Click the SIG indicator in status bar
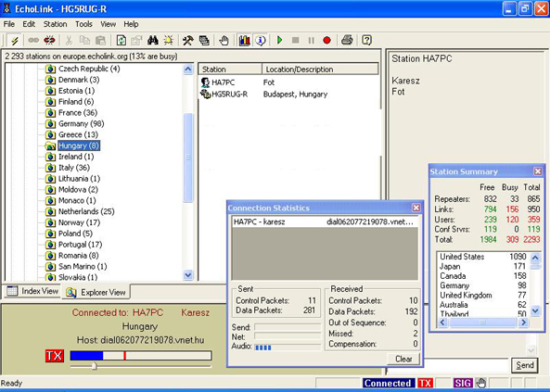 pyautogui.click(x=463, y=384)
